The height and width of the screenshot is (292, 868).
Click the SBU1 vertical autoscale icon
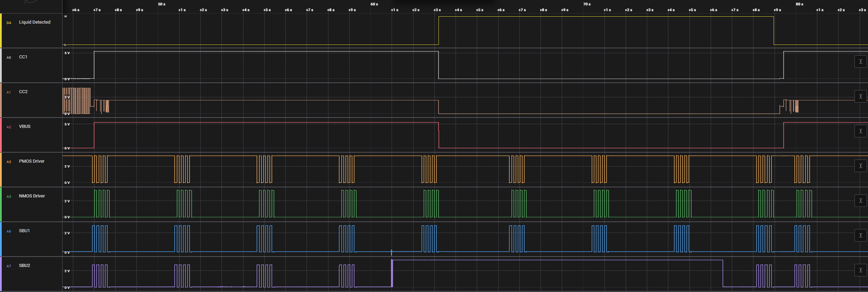[x=860, y=235]
